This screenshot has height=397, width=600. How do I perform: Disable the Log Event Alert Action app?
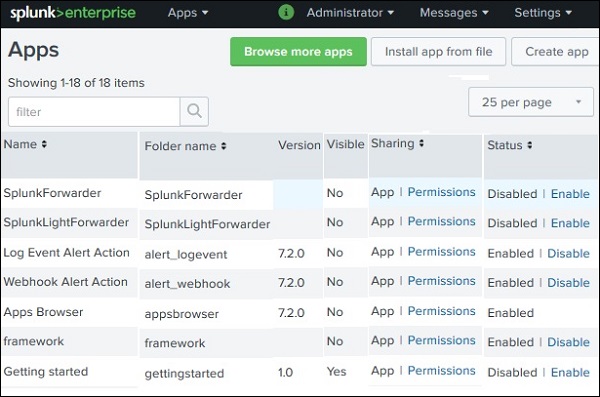[x=568, y=253]
